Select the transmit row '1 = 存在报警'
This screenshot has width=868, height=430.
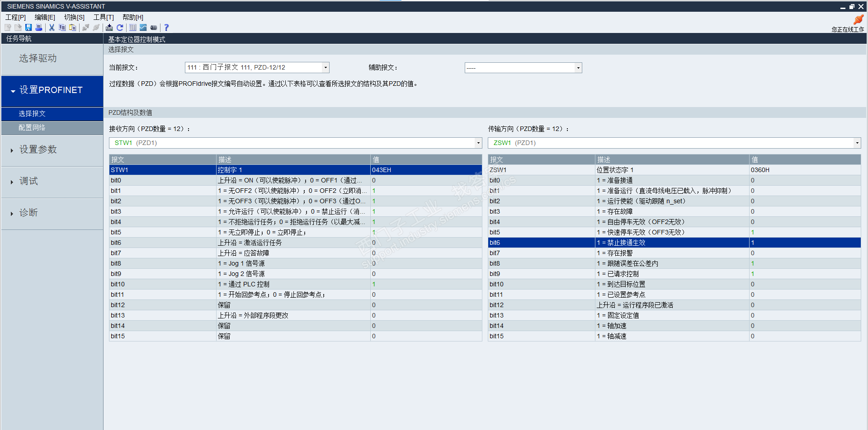tap(674, 253)
